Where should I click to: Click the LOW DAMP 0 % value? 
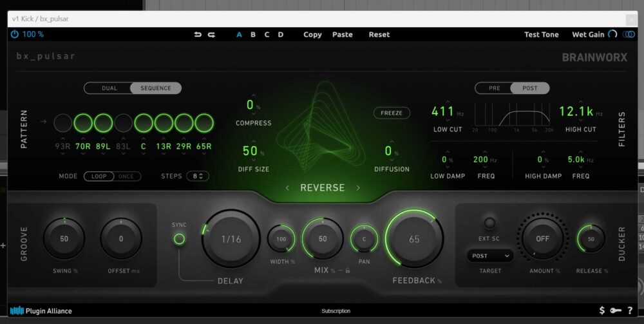pyautogui.click(x=447, y=160)
